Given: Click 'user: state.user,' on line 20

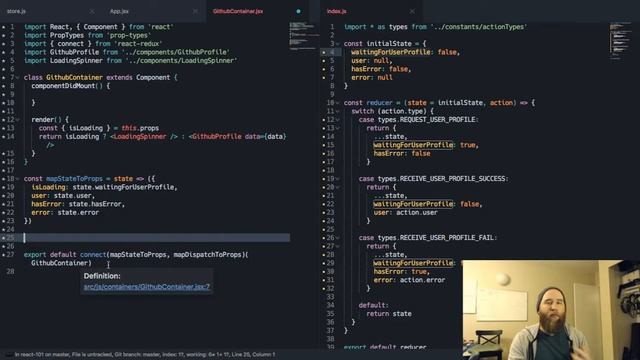Looking at the screenshot, I should click(63, 196).
